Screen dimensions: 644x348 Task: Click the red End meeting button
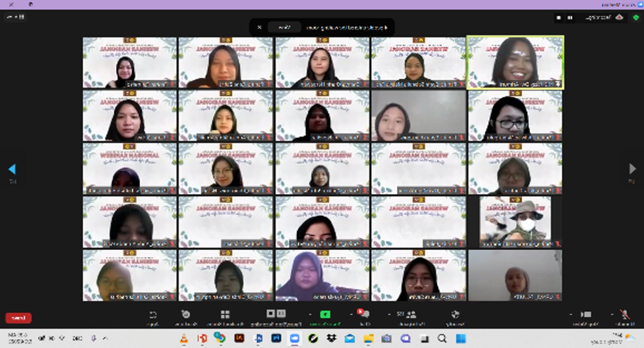(19, 318)
